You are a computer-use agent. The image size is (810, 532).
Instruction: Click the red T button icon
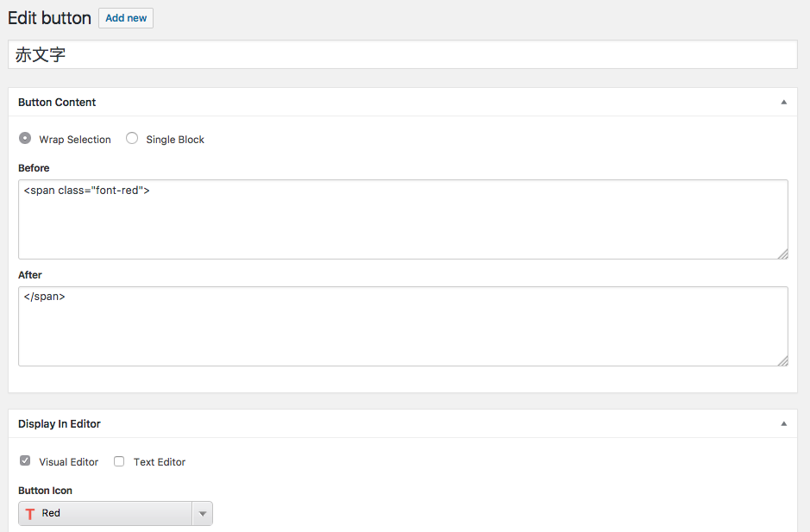(x=30, y=513)
